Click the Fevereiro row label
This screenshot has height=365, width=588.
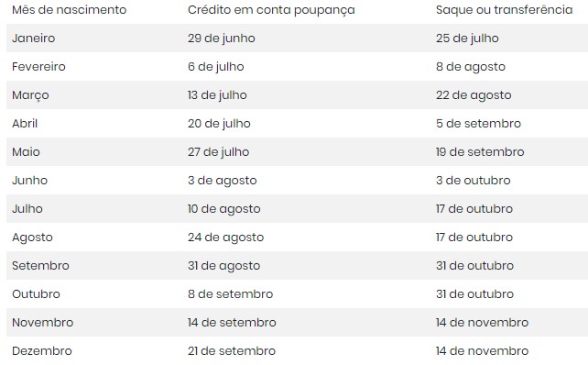[38, 67]
